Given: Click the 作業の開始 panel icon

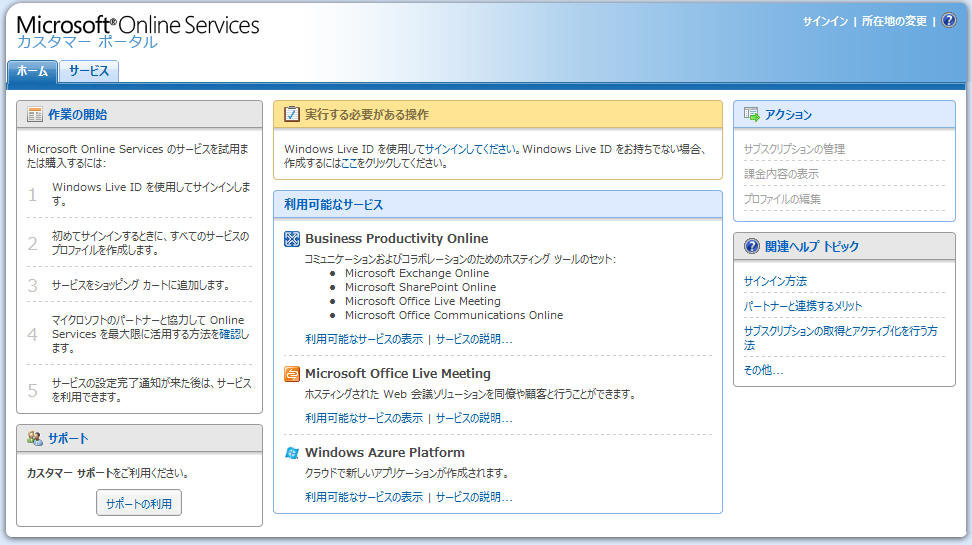Looking at the screenshot, I should click(x=35, y=115).
